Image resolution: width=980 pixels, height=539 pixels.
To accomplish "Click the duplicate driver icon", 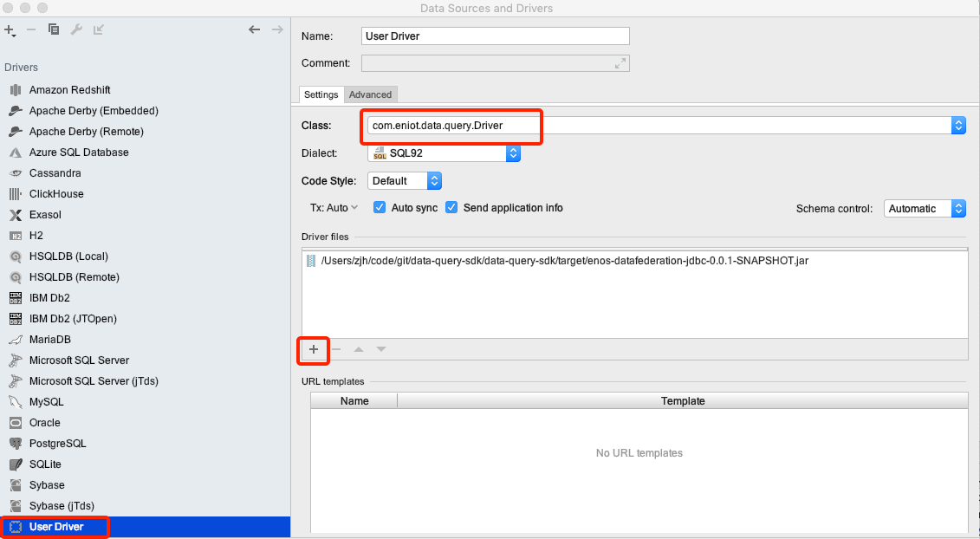I will point(54,29).
